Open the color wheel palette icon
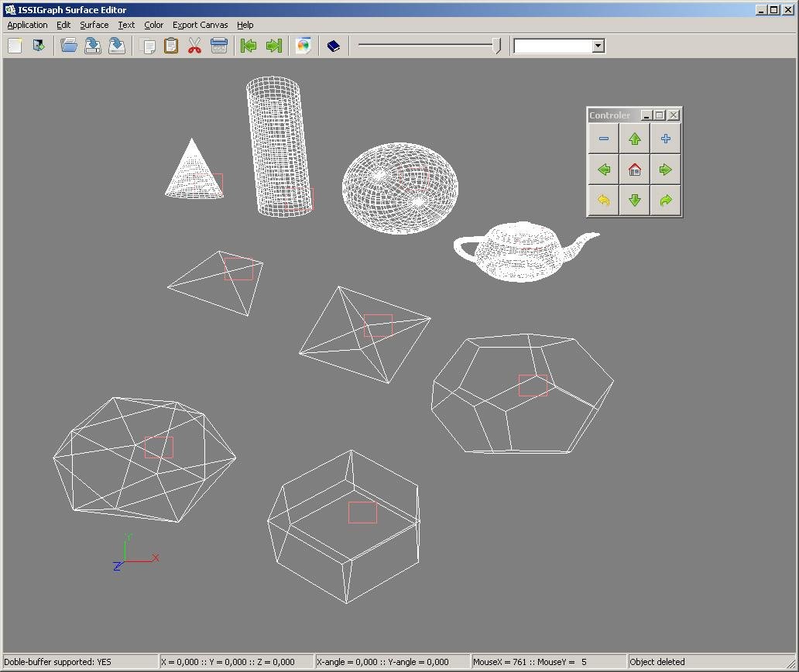This screenshot has width=799, height=672. pos(303,46)
